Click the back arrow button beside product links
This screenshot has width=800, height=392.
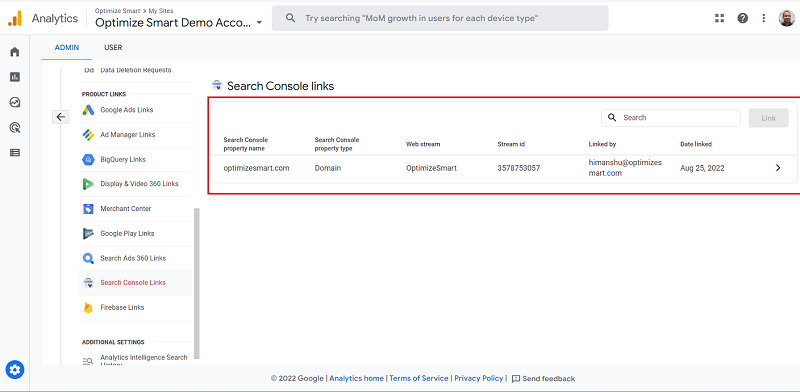60,117
